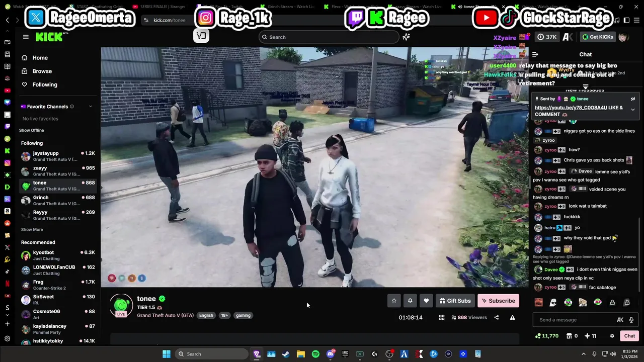
Task: Select the sunglasses ghost emote
Action: pyautogui.click(x=553, y=303)
